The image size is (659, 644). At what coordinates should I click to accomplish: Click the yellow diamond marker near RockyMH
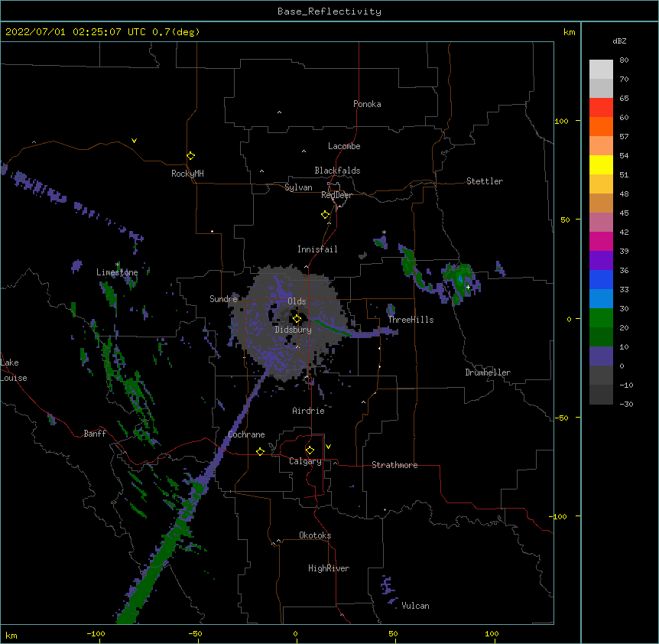pos(190,156)
